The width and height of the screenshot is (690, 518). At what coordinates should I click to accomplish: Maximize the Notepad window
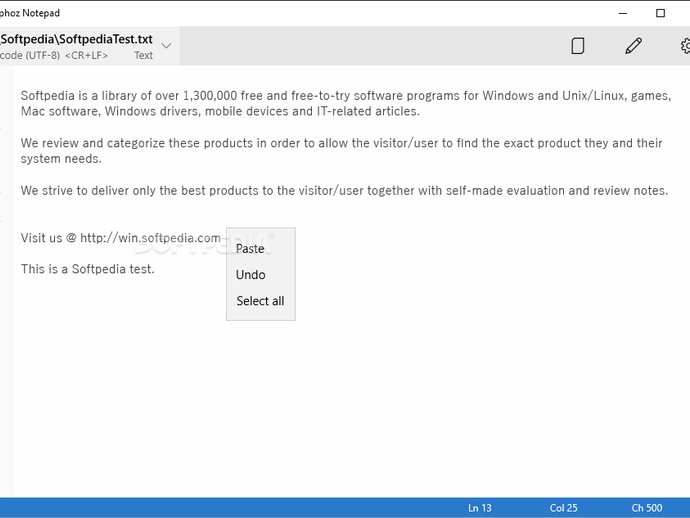[x=661, y=13]
